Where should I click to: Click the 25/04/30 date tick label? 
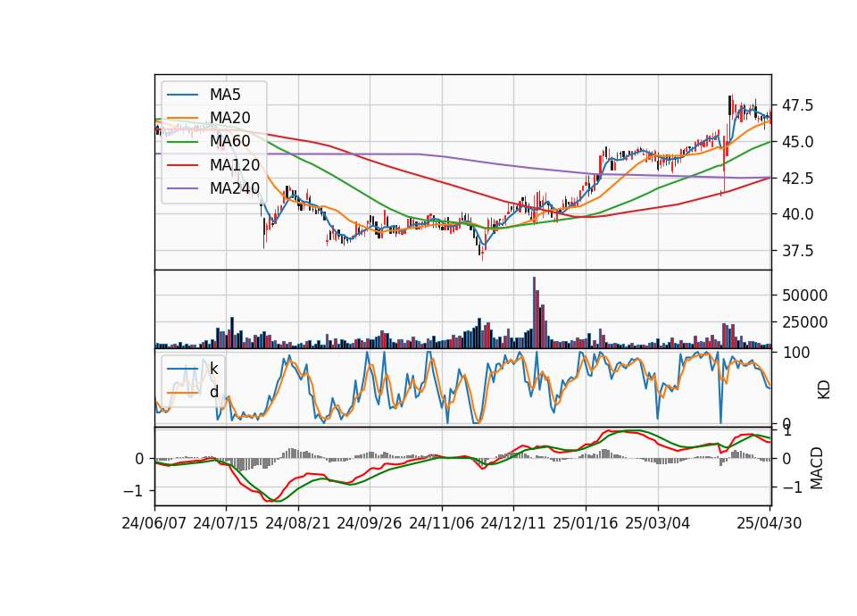(770, 523)
